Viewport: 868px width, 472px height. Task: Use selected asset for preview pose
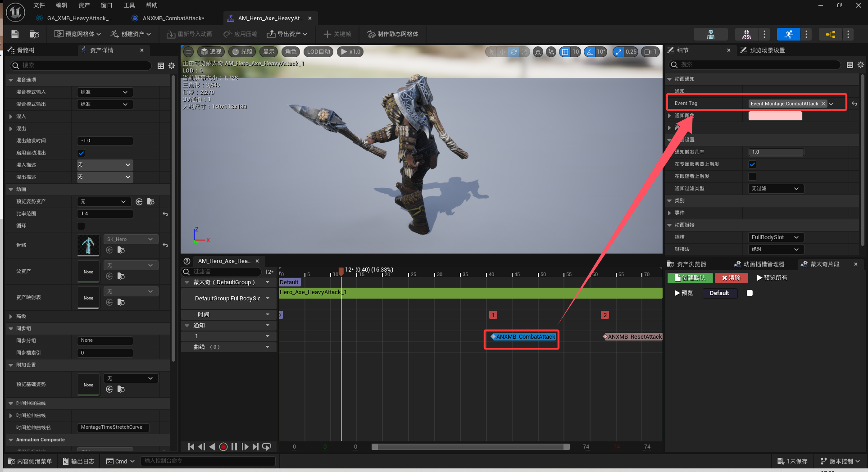coord(139,202)
